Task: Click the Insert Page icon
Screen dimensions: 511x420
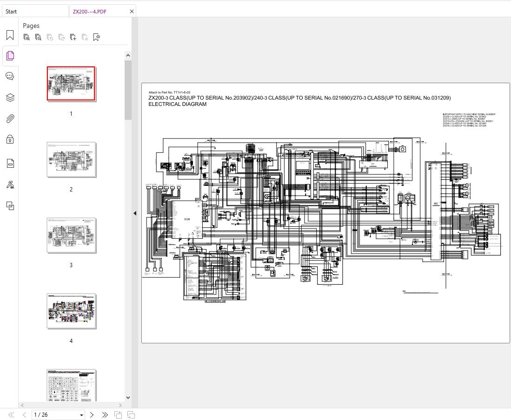Action: (x=73, y=37)
